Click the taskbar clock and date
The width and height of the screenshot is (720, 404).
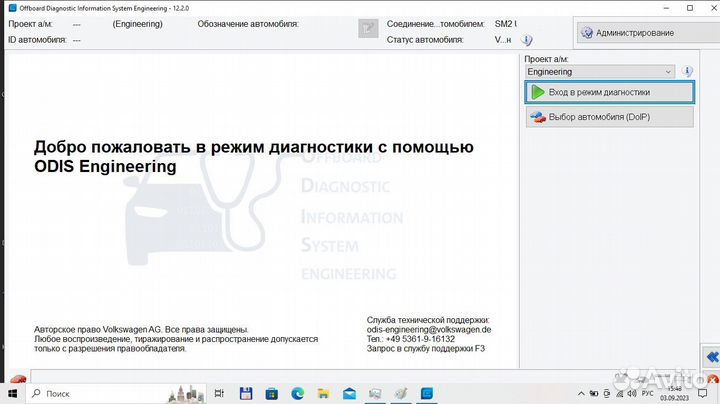[674, 393]
